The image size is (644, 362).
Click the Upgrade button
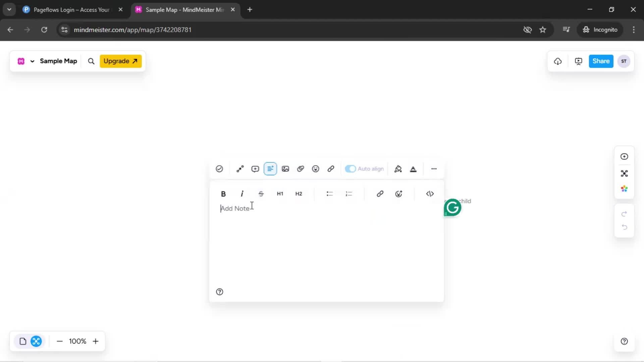121,61
